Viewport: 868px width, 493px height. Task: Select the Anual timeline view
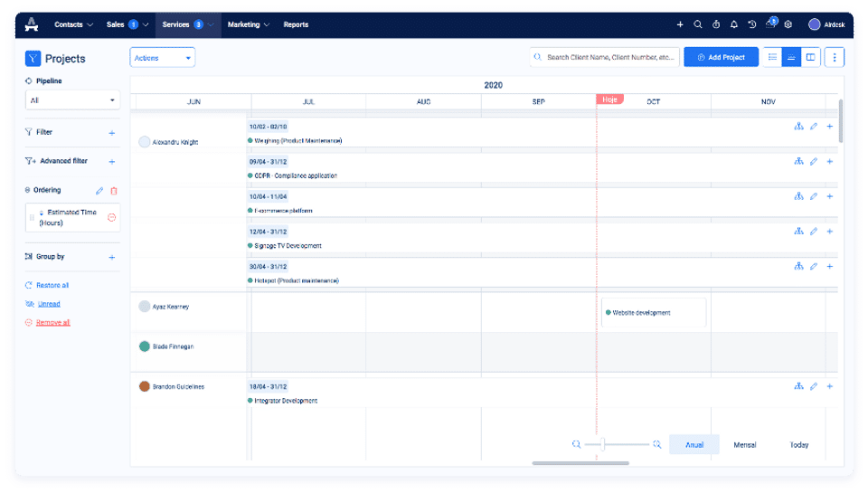coord(694,445)
